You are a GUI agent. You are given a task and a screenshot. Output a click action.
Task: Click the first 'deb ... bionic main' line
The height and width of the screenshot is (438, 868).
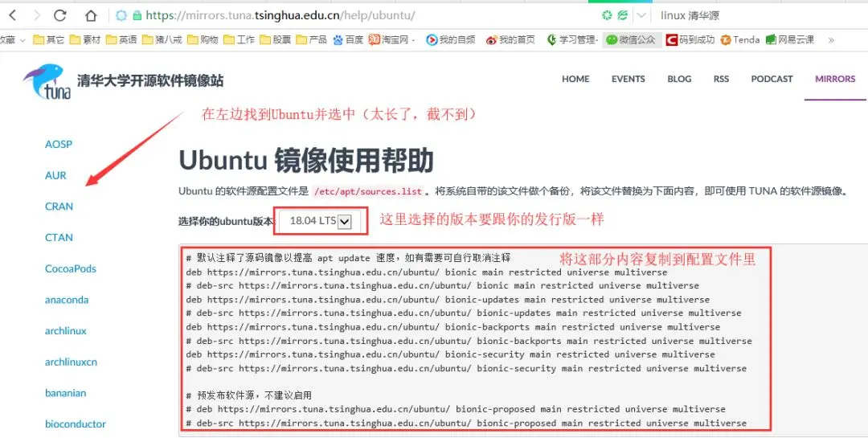pos(426,272)
